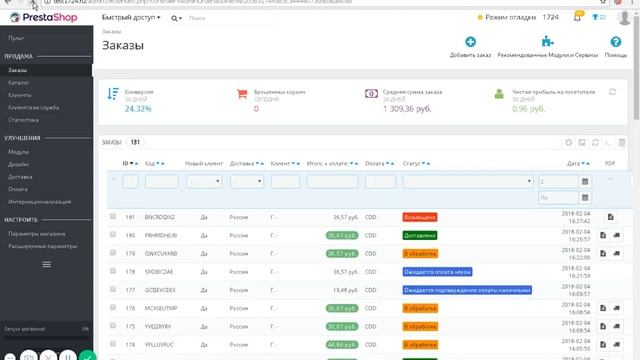Screen dimensions: 640x360
Task: Select checkbox for order 179
Action: (x=113, y=253)
